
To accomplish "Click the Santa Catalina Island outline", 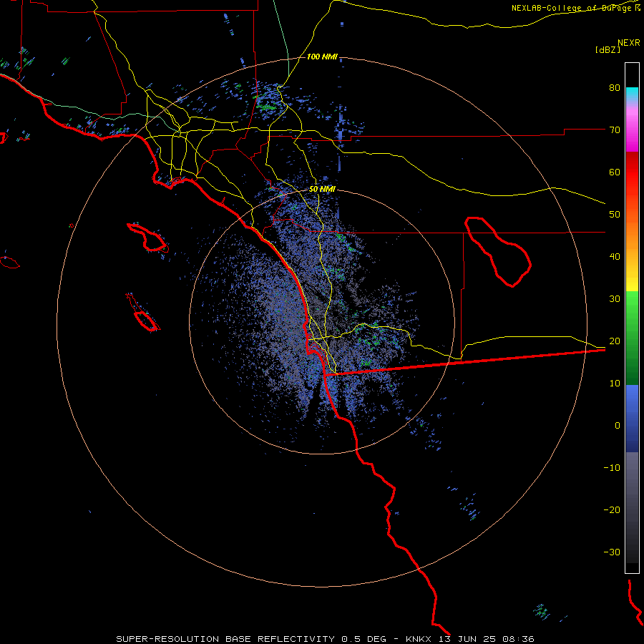I will tap(148, 238).
